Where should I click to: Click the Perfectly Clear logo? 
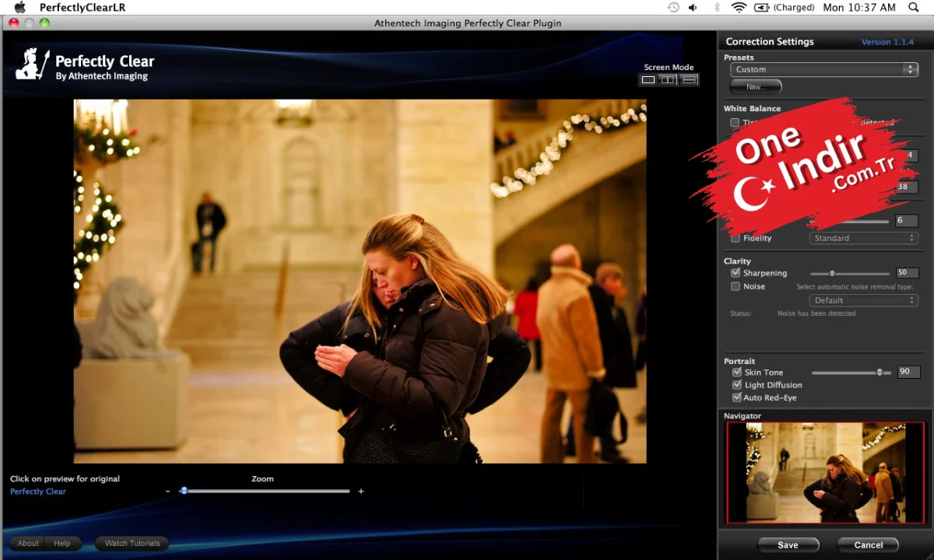85,65
